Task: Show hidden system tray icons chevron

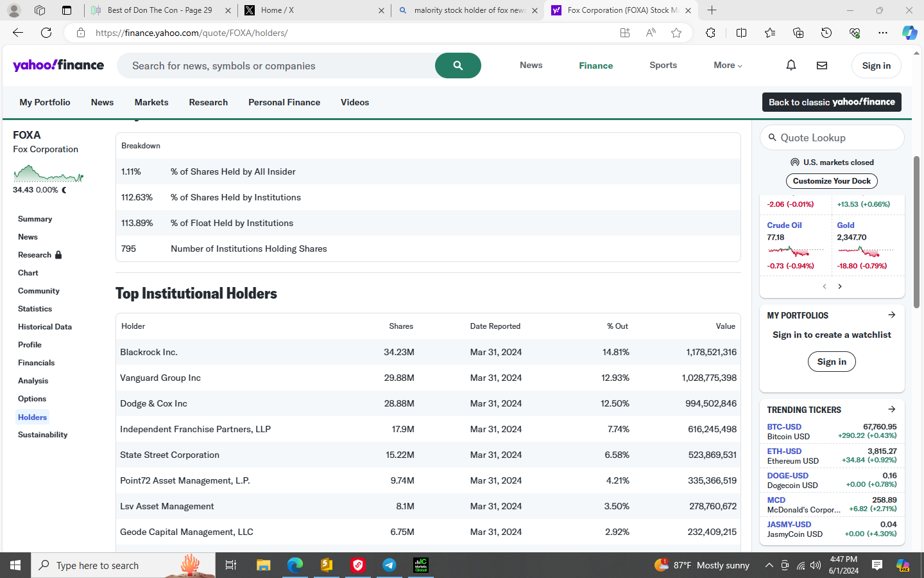Action: (x=769, y=565)
